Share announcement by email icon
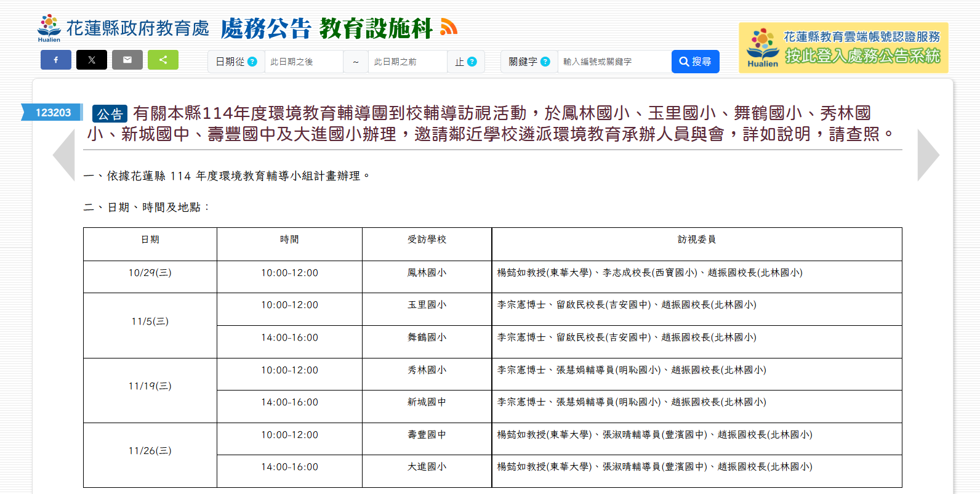 pyautogui.click(x=127, y=60)
